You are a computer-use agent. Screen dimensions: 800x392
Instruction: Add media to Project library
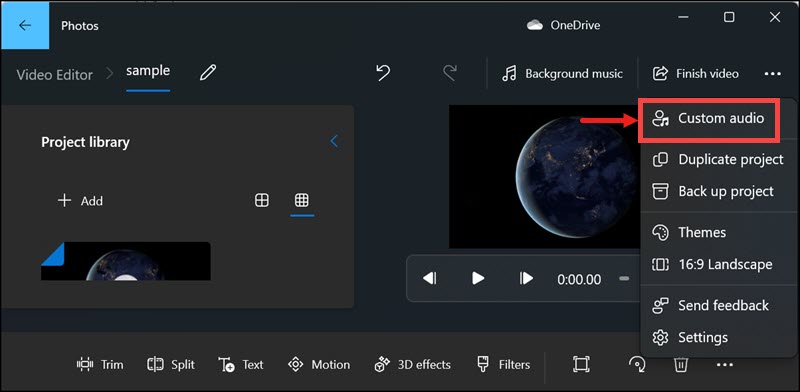[x=80, y=201]
